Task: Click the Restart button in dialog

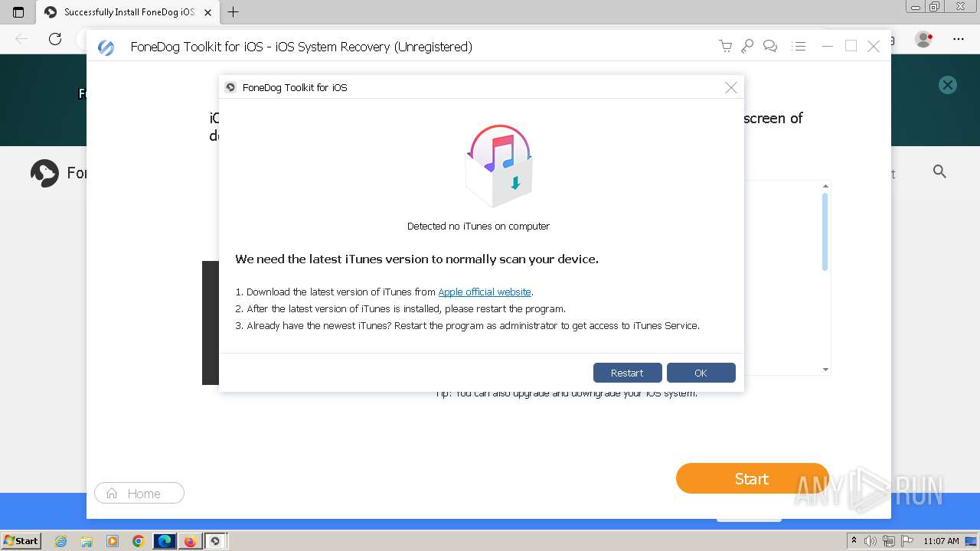Action: [x=627, y=373]
